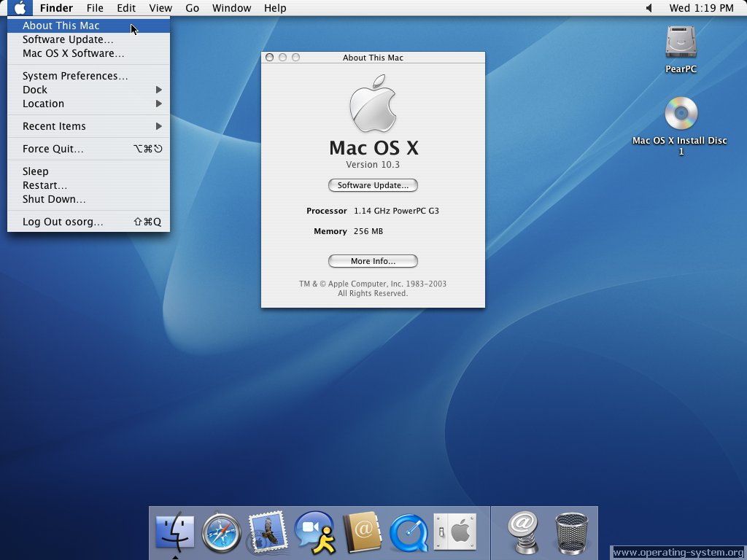Viewport: 747px width, 560px height.
Task: Open Finder from the Dock
Action: pos(175,532)
